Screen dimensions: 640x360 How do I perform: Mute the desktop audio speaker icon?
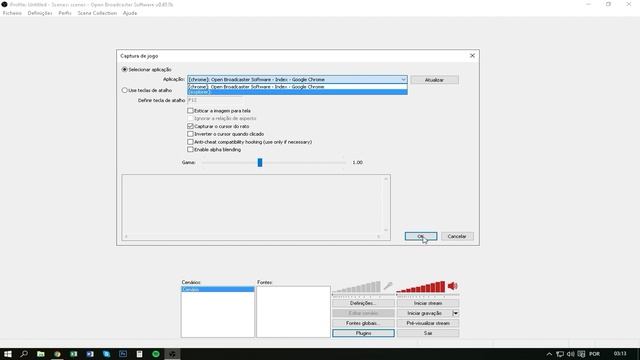click(x=453, y=286)
